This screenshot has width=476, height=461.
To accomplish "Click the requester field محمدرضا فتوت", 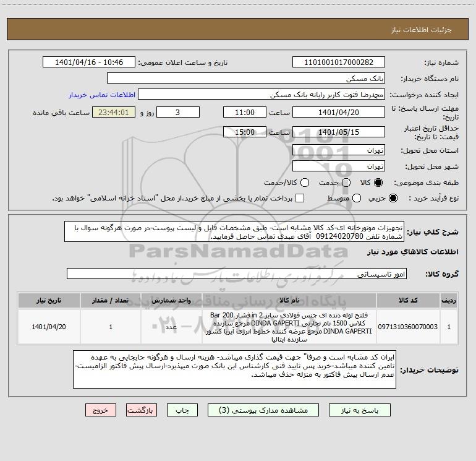I will click(261, 95).
